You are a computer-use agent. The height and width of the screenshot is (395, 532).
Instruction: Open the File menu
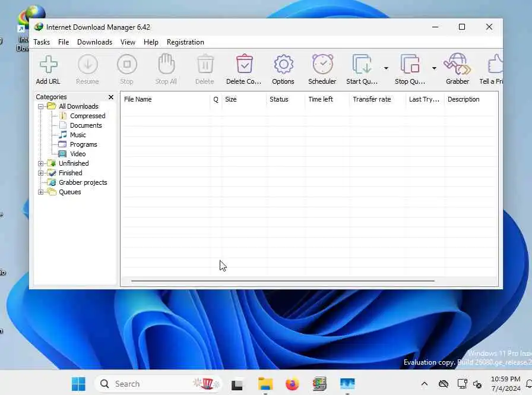(64, 42)
